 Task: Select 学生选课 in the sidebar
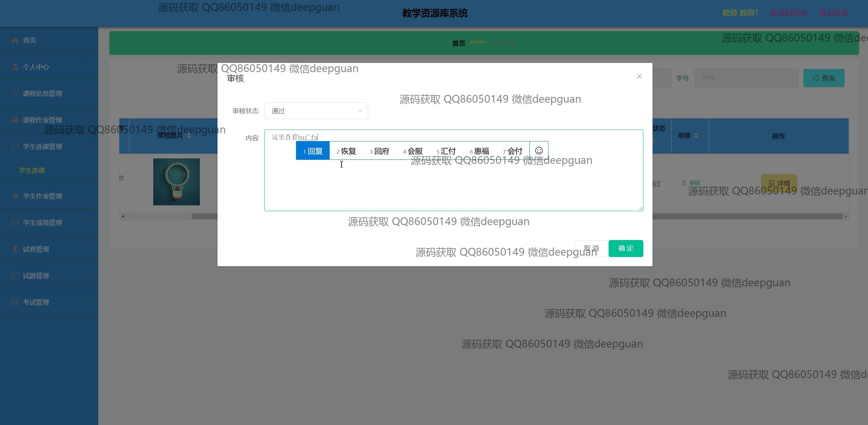(x=31, y=170)
